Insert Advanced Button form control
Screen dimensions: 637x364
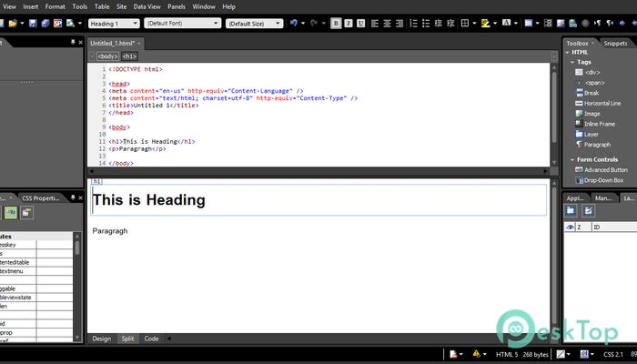pos(602,170)
